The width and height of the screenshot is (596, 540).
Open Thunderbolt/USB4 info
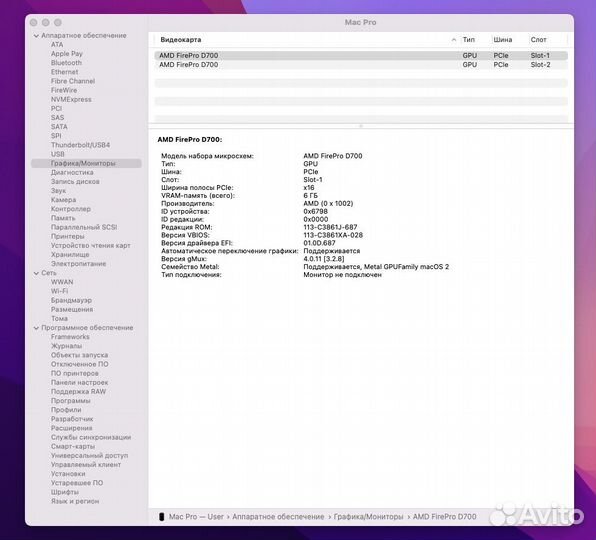click(80, 145)
